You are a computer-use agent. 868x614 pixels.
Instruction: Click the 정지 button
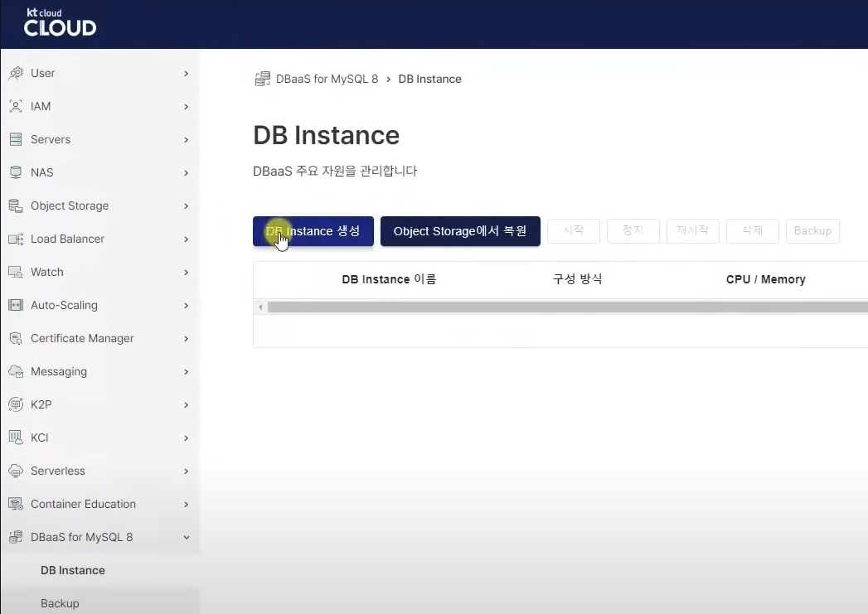click(633, 230)
